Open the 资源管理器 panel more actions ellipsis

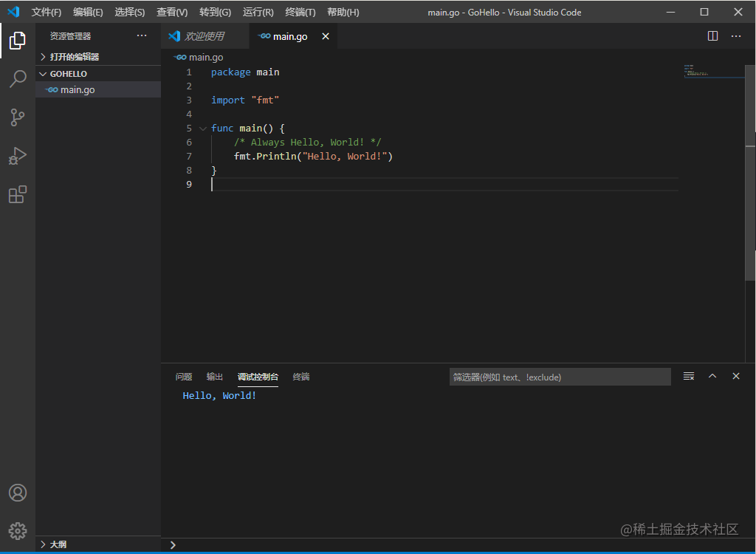[x=142, y=35]
